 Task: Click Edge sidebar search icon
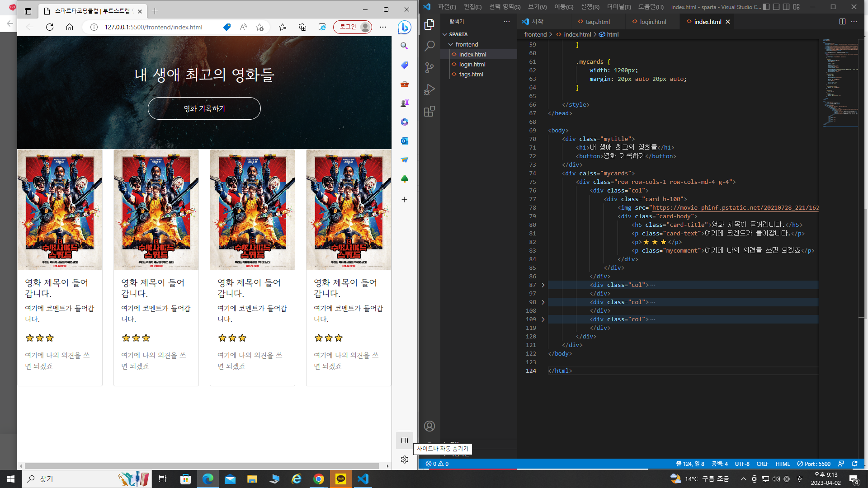click(x=405, y=46)
